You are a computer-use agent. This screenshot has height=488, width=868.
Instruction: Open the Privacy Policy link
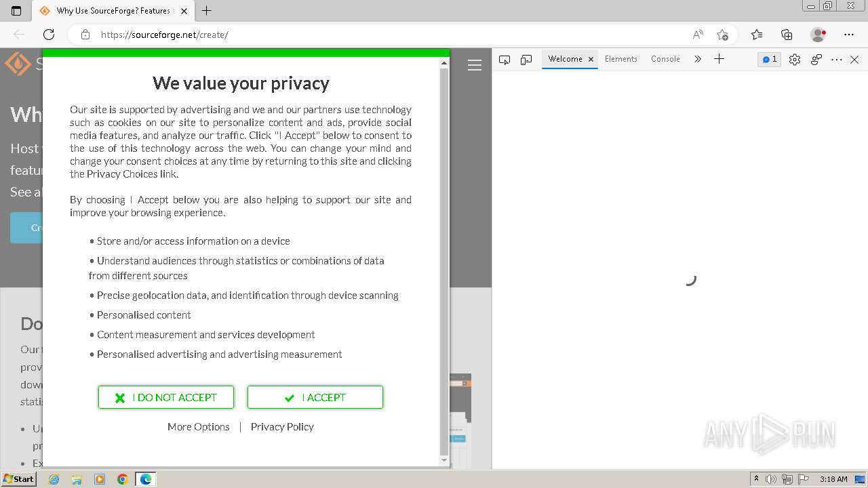(x=282, y=426)
